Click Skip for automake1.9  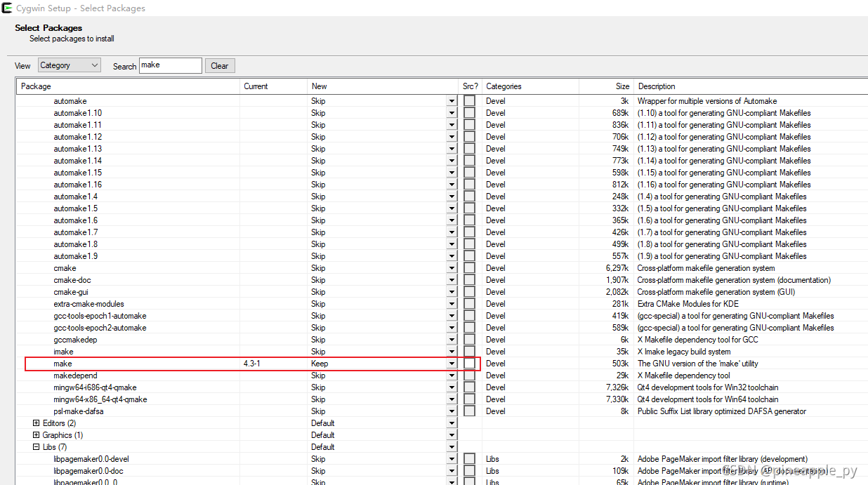318,256
